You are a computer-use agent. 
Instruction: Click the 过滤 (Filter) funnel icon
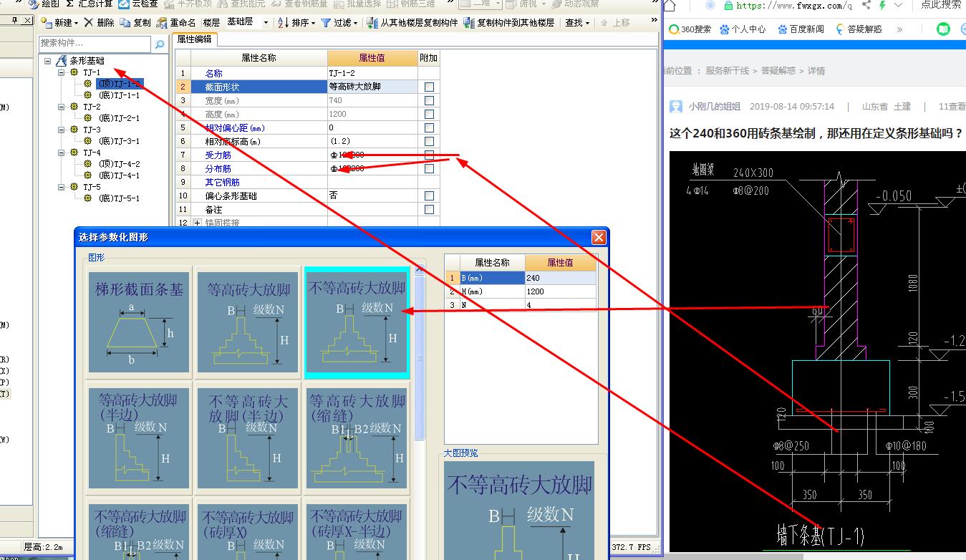326,23
